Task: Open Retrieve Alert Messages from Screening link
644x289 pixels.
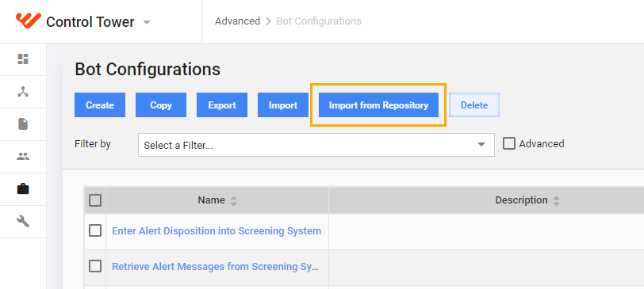Action: click(x=215, y=267)
